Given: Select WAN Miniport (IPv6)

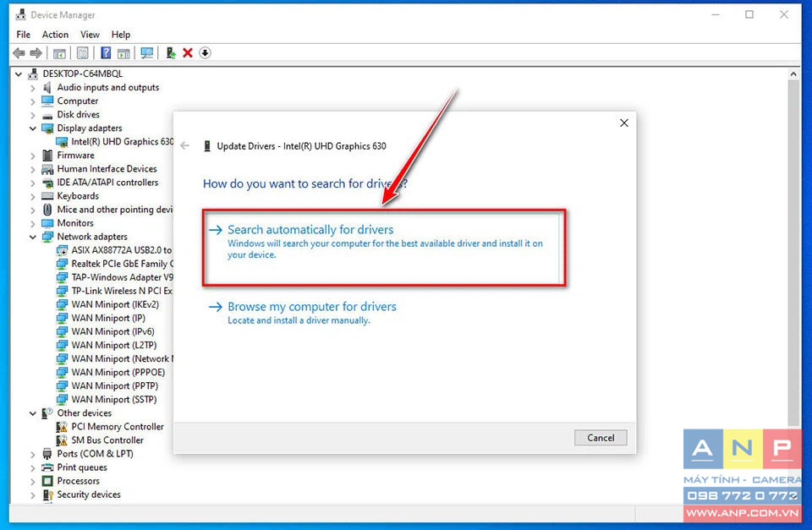Looking at the screenshot, I should tap(112, 331).
